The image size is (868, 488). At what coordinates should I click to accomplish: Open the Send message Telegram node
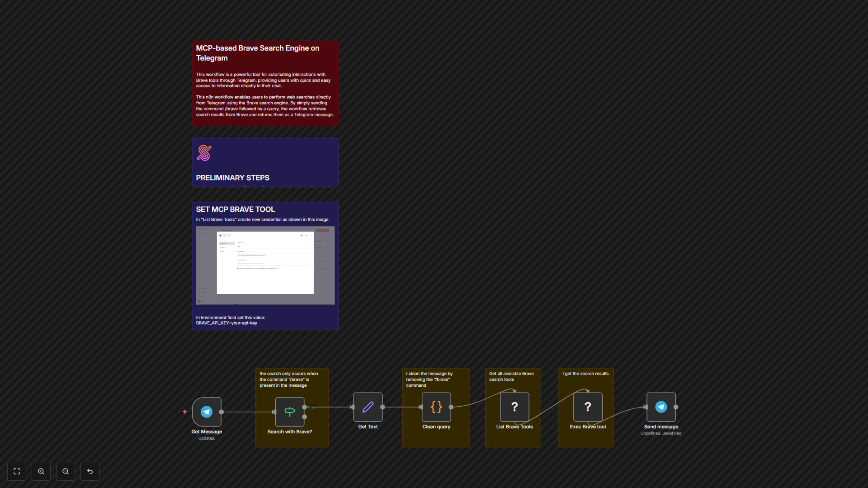pyautogui.click(x=661, y=407)
